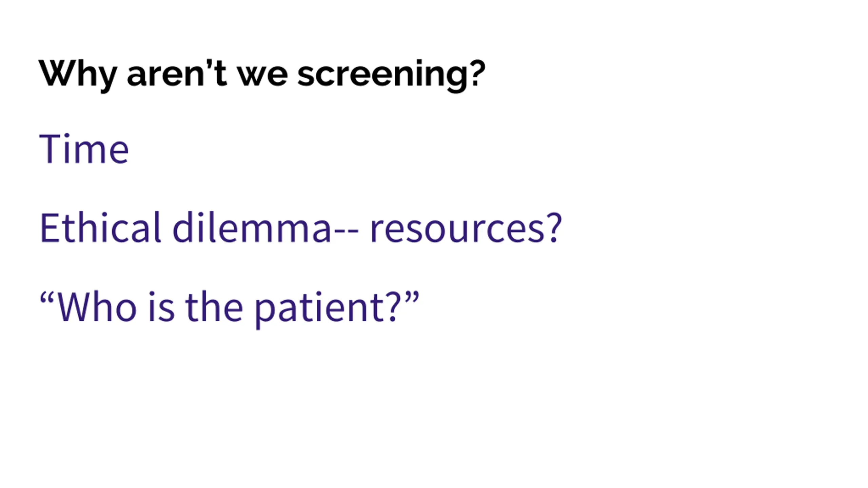Viewport: 868px width, 488px height.
Task: Click the word 'dilemma--'
Action: [x=265, y=228]
